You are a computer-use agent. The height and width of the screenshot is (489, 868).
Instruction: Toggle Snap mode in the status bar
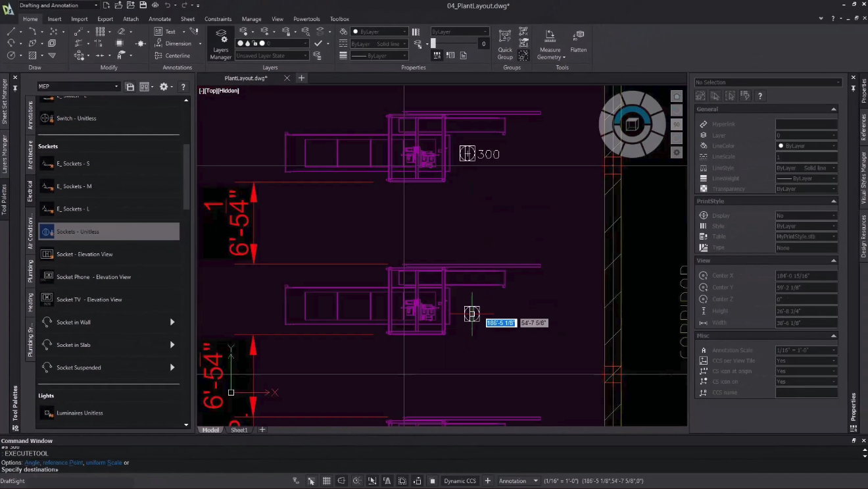click(311, 481)
